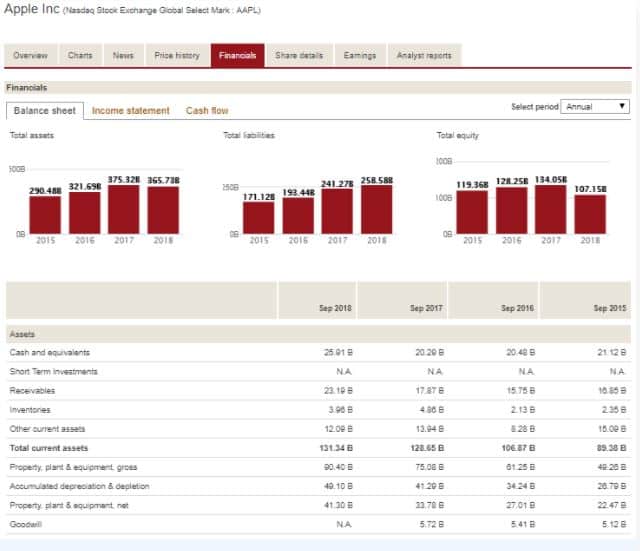Click the 2016 Total liabilities bar 193.44B
This screenshot has width=640, height=551.
[x=298, y=216]
